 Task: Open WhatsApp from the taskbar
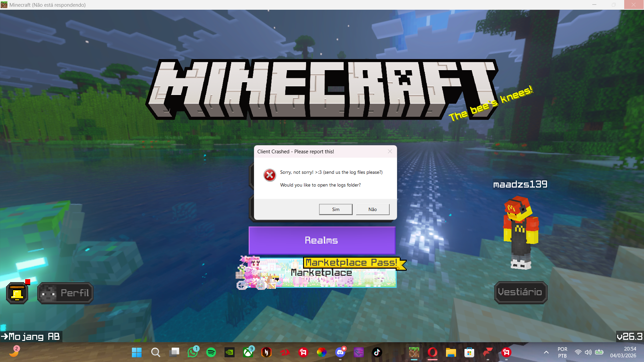[x=193, y=352]
